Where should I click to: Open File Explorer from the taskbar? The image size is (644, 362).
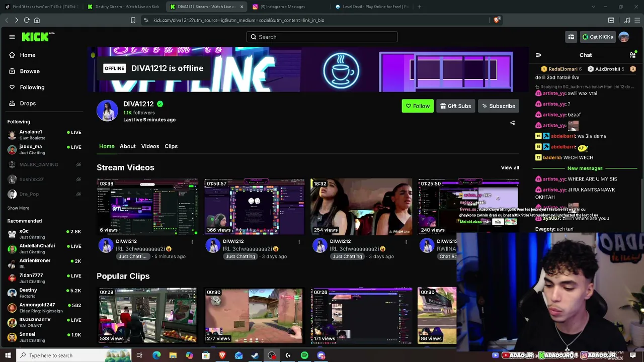[x=173, y=355]
